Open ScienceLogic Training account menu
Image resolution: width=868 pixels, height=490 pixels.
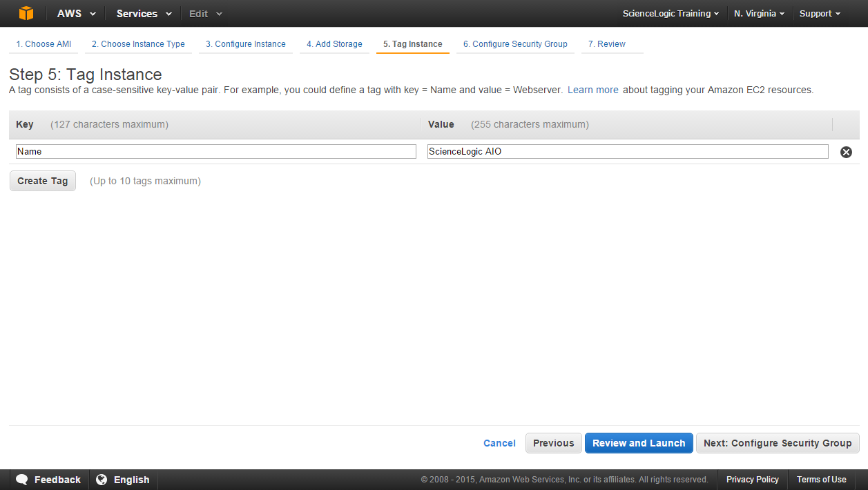[671, 14]
